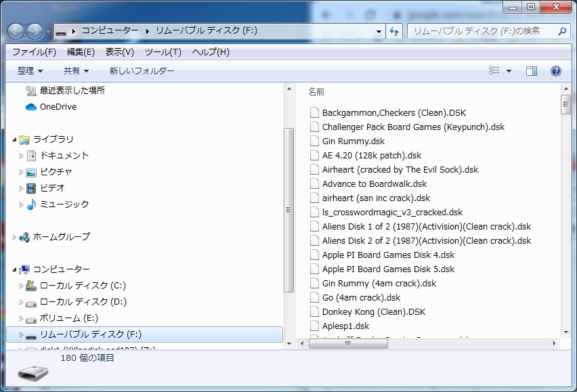Viewport: 577px width, 392px height.
Task: Select airheart (san inc crack).dsk
Action: [x=376, y=198]
